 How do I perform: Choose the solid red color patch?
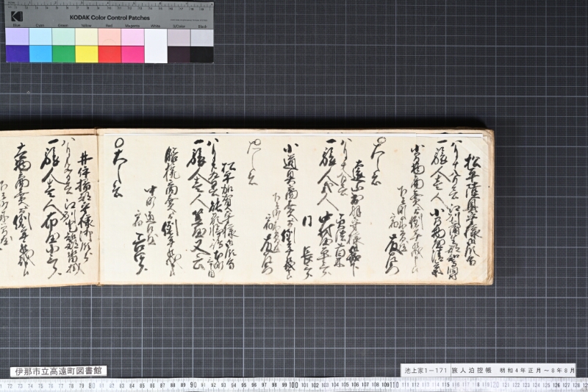tap(110, 54)
